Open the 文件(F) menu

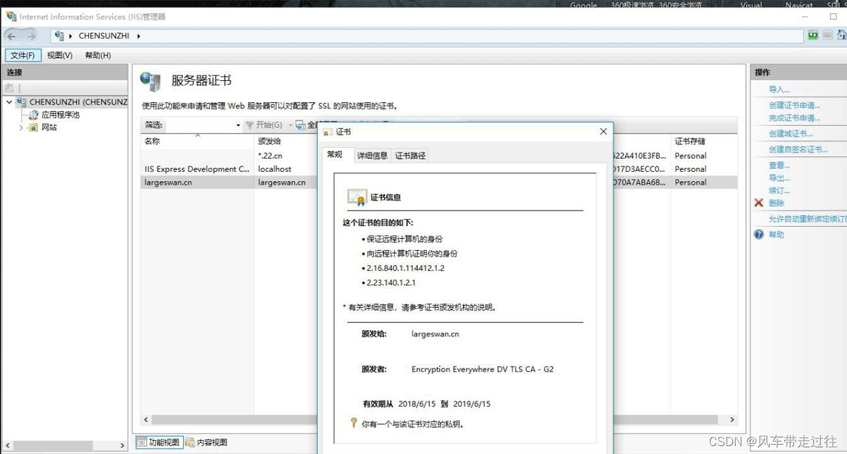click(x=22, y=56)
